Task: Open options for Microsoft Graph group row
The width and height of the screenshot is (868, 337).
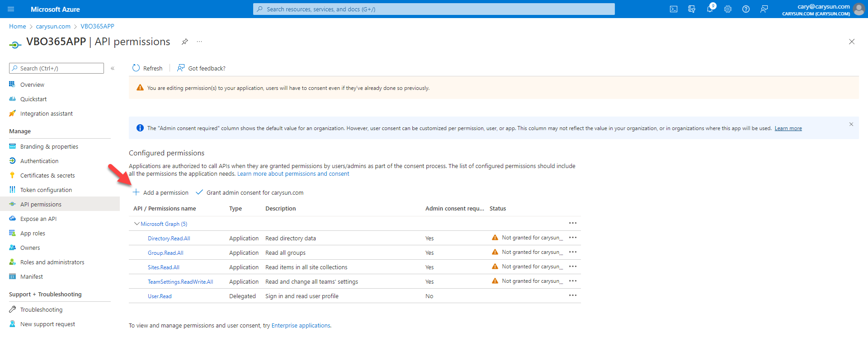Action: click(573, 223)
